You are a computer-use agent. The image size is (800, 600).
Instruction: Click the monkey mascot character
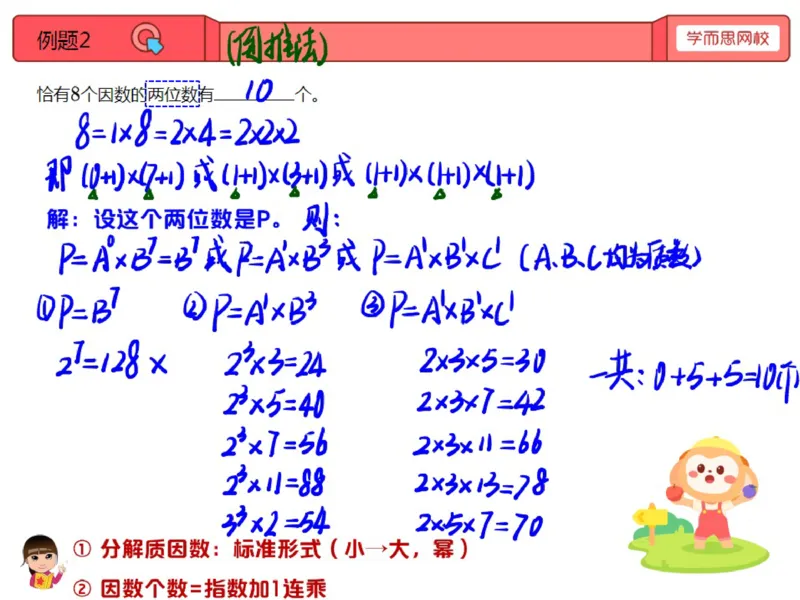(713, 494)
